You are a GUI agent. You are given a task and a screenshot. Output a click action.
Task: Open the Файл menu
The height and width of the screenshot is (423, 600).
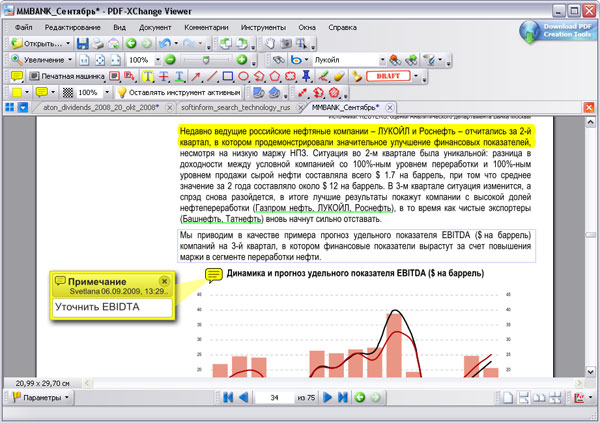tap(23, 28)
